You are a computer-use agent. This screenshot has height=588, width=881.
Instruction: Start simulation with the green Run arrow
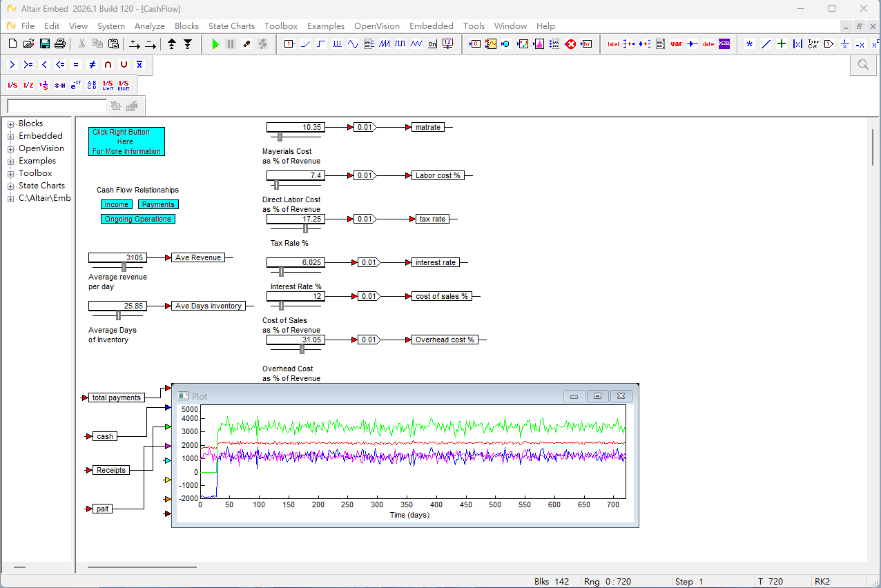[215, 43]
